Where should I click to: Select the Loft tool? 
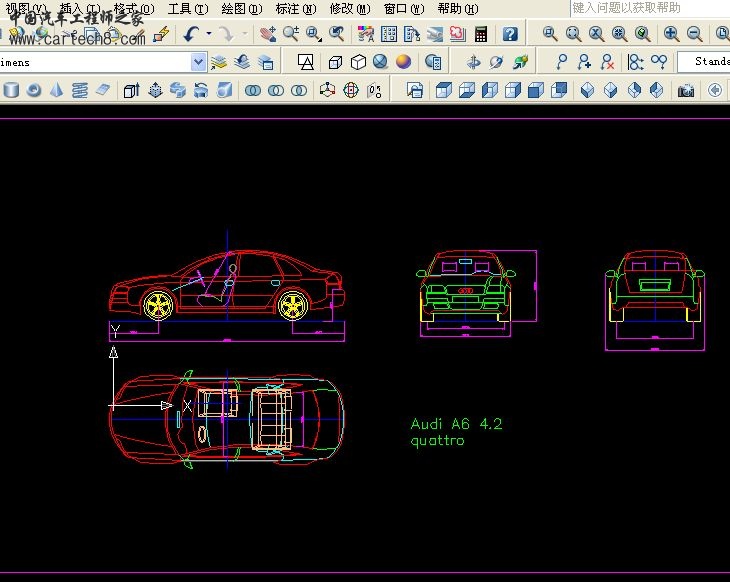tap(224, 90)
